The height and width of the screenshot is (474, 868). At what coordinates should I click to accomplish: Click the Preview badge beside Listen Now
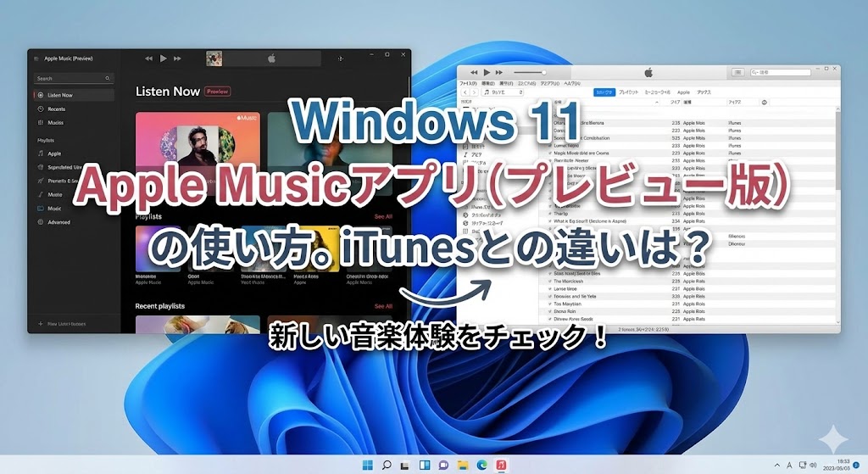[x=218, y=92]
